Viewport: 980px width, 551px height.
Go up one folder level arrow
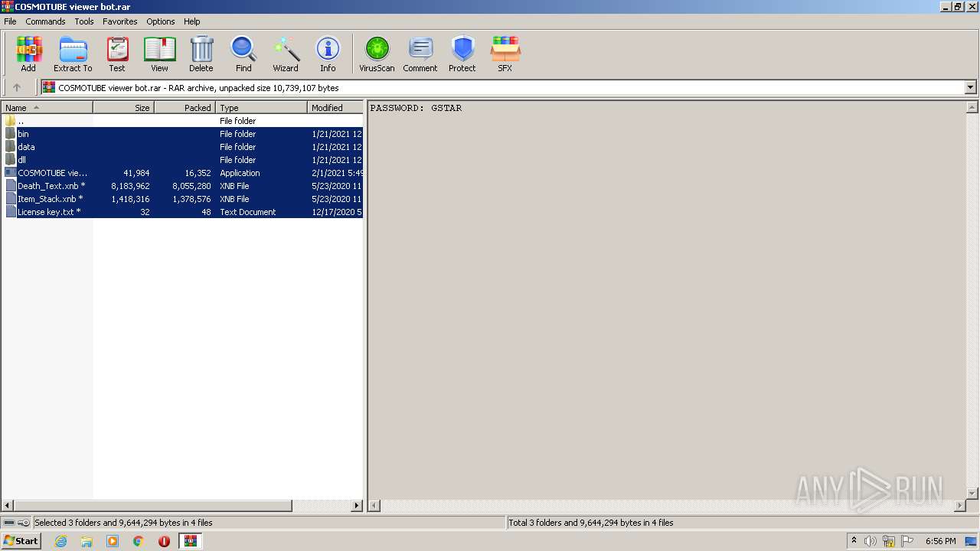point(17,87)
